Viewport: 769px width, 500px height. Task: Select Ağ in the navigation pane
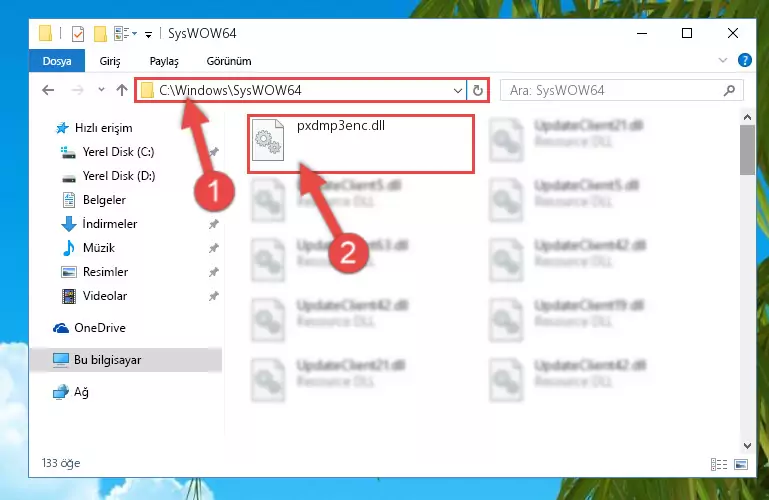pyautogui.click(x=81, y=392)
